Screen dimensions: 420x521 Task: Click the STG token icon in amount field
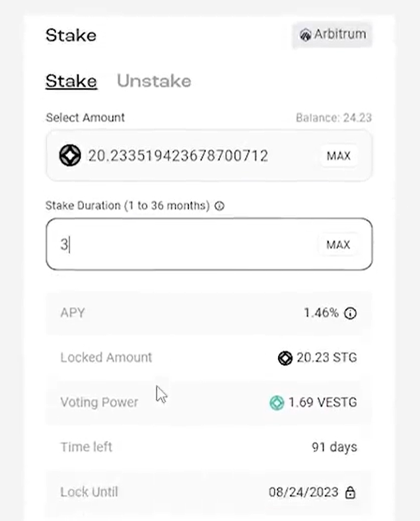[x=70, y=155]
